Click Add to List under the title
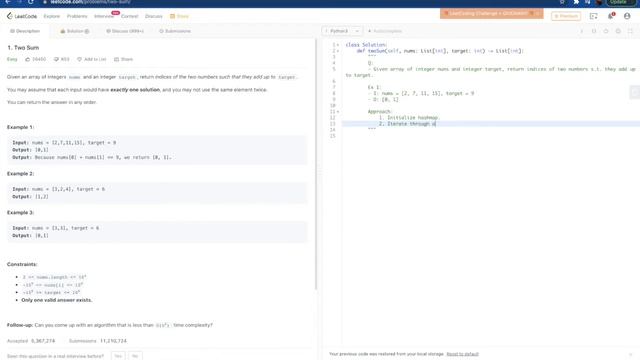The height and width of the screenshot is (360, 640). (x=92, y=59)
